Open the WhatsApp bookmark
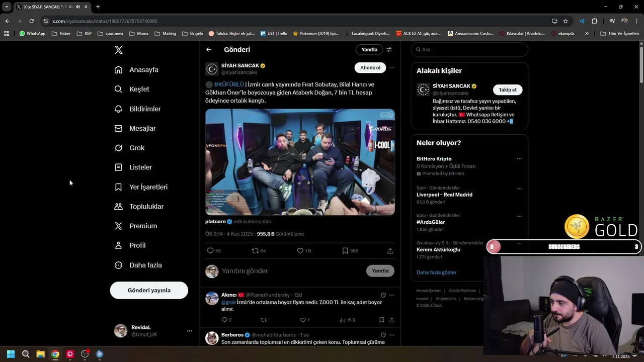Image resolution: width=644 pixels, height=362 pixels. tap(32, 34)
